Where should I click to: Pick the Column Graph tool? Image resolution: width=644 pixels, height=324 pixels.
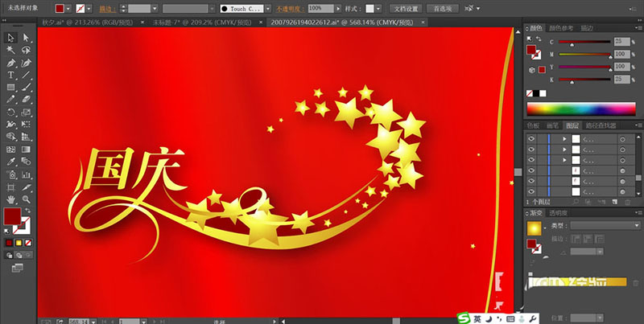[x=26, y=174]
